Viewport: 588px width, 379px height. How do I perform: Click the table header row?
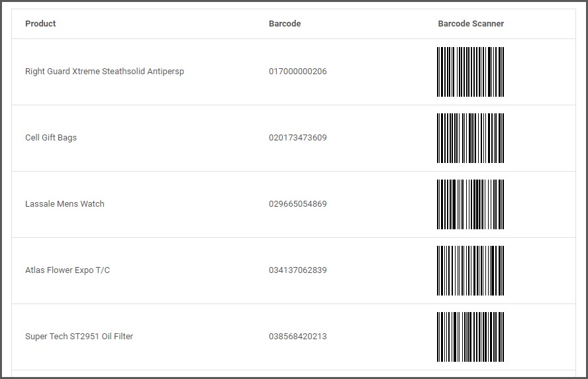tap(293, 24)
